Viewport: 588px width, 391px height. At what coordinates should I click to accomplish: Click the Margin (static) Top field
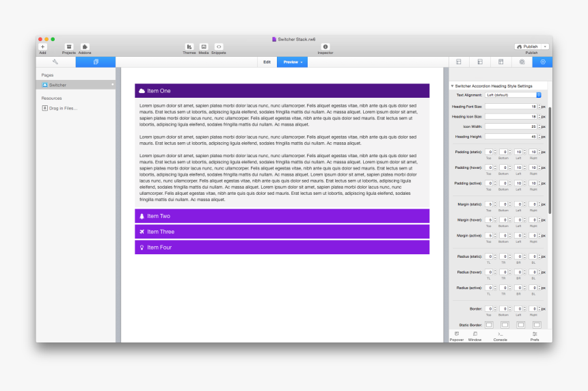coord(489,204)
